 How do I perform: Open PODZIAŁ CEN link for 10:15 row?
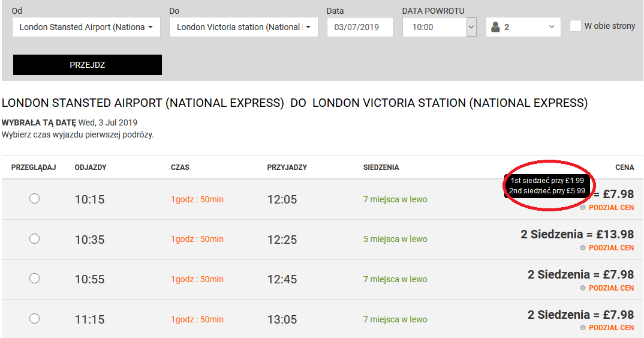coord(611,208)
